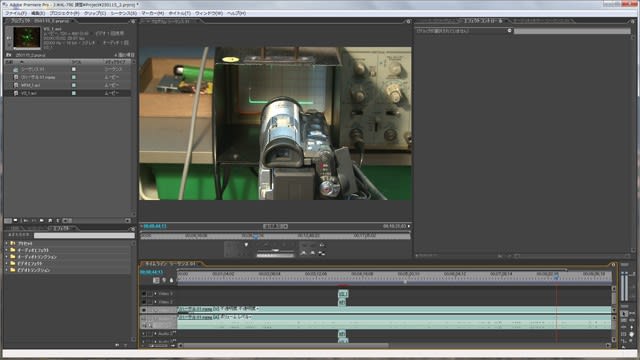
Task: Expand the ビデオエフェクト folder
Action: tap(7, 263)
